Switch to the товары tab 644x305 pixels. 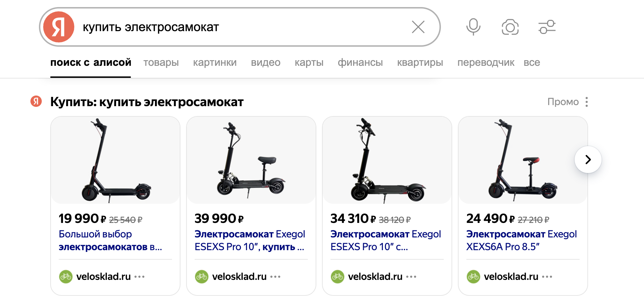click(x=161, y=63)
